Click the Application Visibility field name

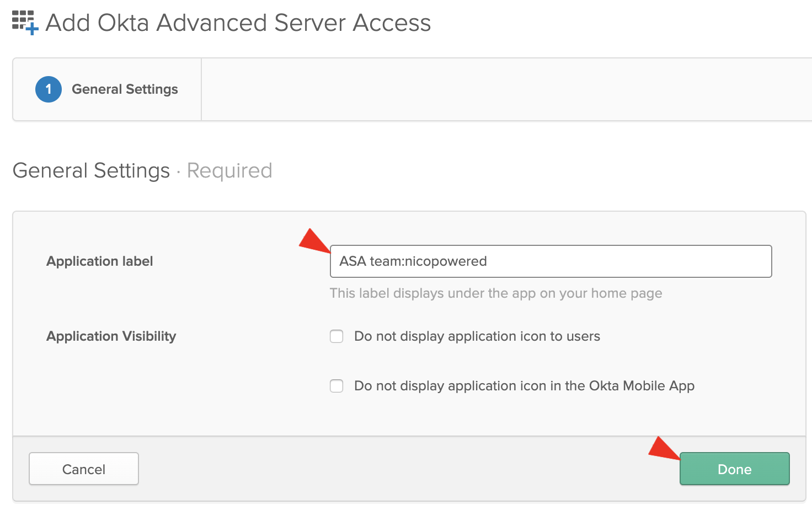[x=111, y=336]
